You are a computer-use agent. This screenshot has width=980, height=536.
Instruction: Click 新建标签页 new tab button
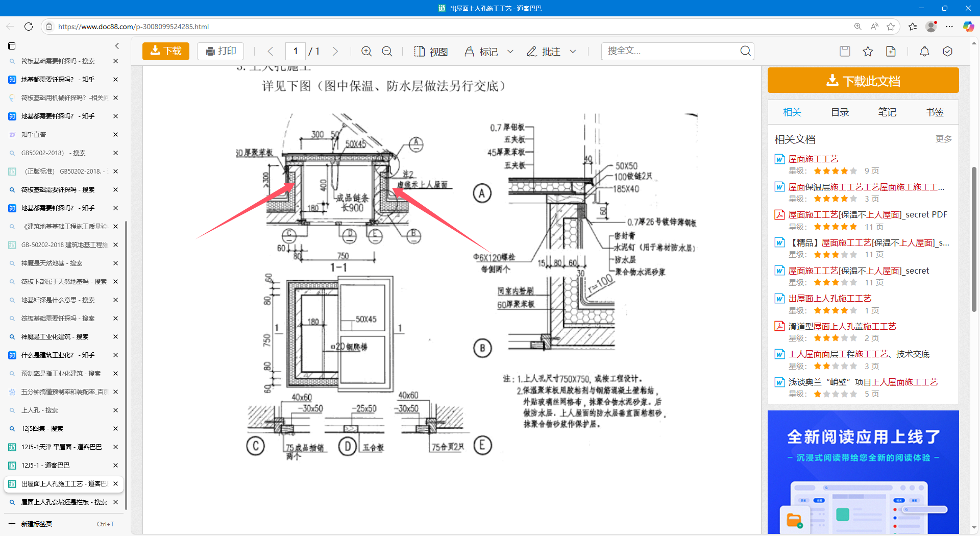point(64,524)
